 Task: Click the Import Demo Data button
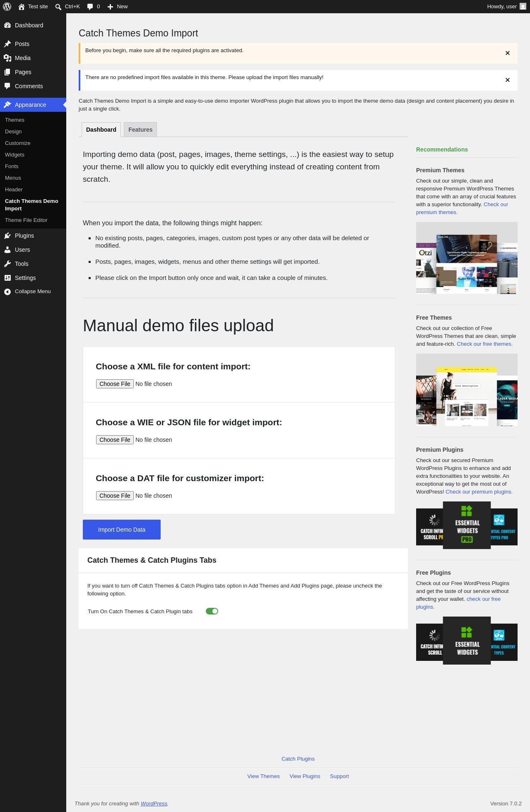pyautogui.click(x=122, y=530)
